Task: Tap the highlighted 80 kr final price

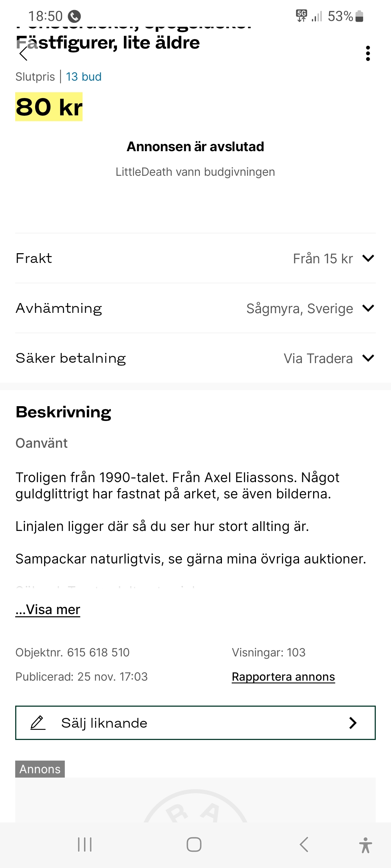Action: (x=49, y=107)
